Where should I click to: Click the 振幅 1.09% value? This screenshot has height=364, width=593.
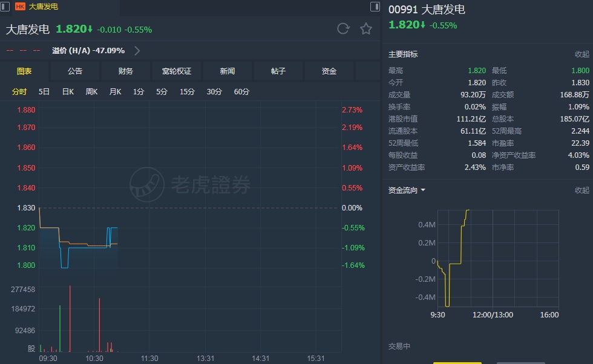578,107
